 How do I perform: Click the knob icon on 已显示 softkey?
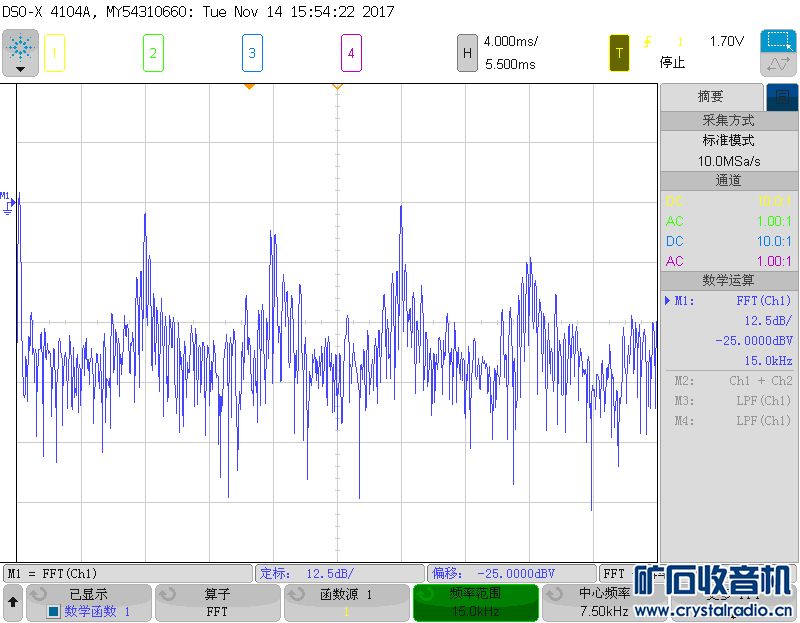point(39,594)
